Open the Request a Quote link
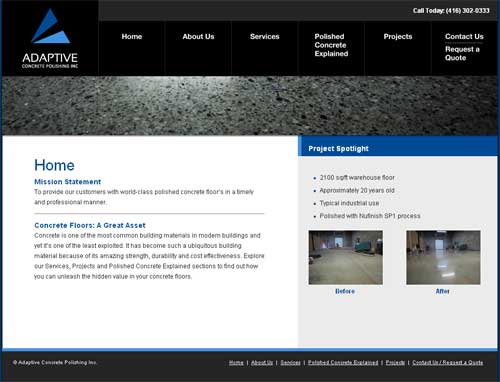Viewport: 500px width, 382px height. tap(462, 53)
